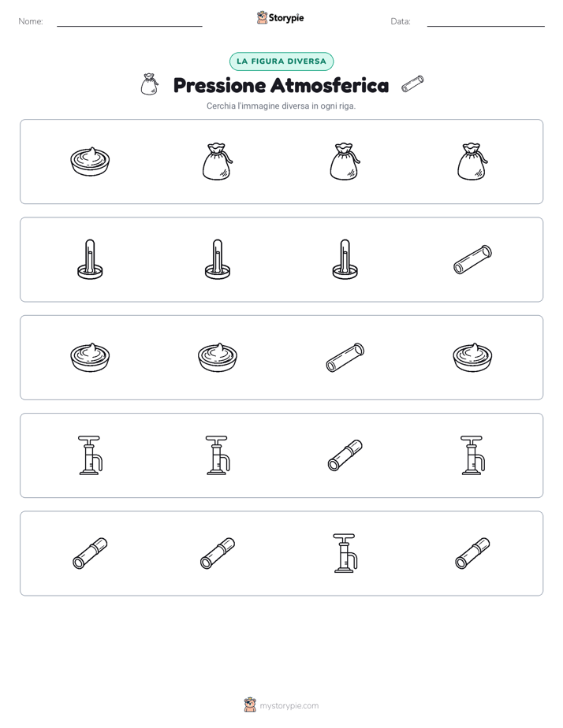
Task: Circle the cream bowl in row one
Action: [90, 162]
